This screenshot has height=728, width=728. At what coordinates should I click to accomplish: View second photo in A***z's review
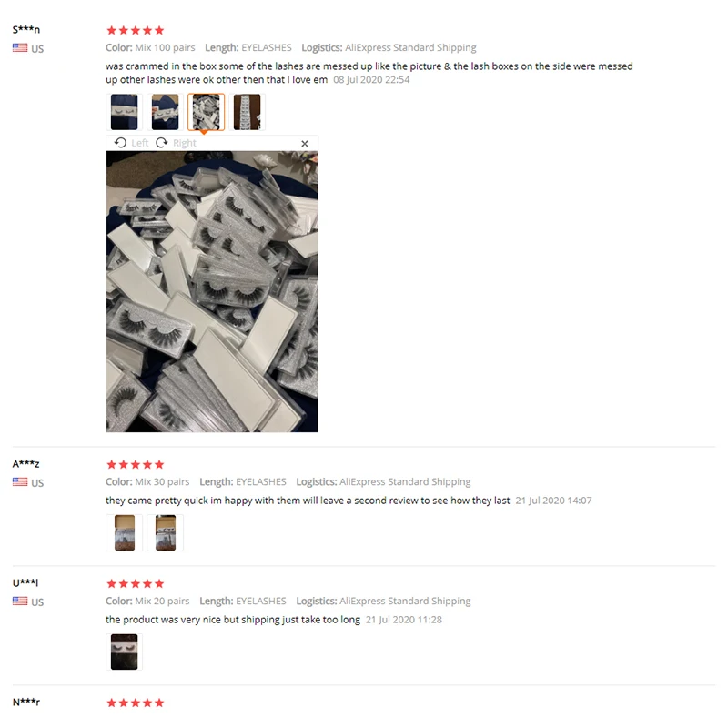[x=165, y=532]
